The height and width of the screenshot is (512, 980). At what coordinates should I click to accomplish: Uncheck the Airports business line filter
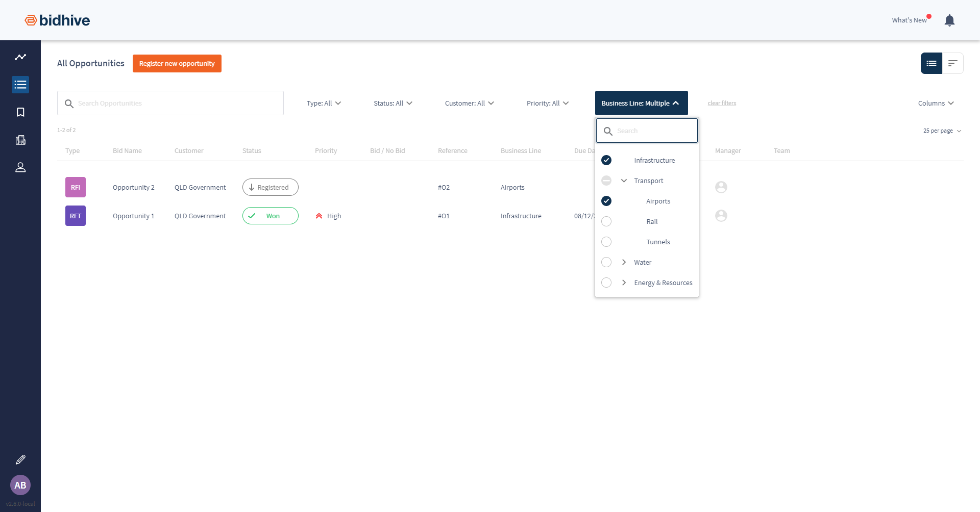606,201
